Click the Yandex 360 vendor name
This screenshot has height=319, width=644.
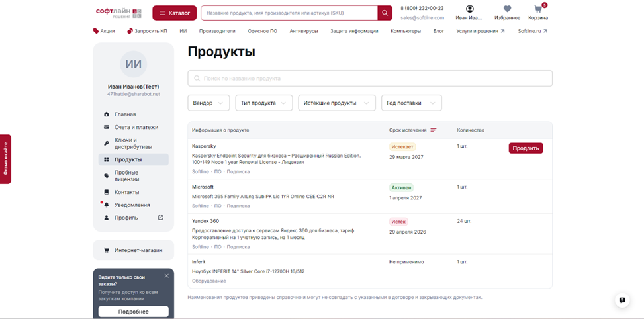(x=205, y=221)
